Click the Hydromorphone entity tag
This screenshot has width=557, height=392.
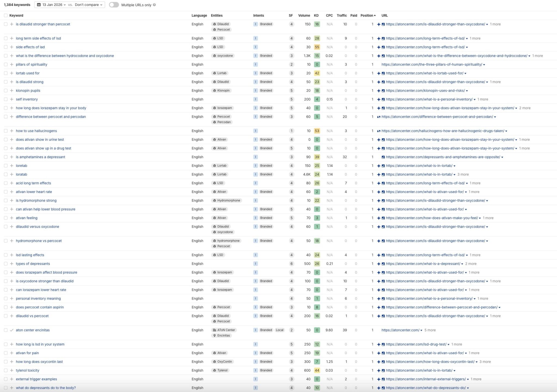pyautogui.click(x=227, y=200)
